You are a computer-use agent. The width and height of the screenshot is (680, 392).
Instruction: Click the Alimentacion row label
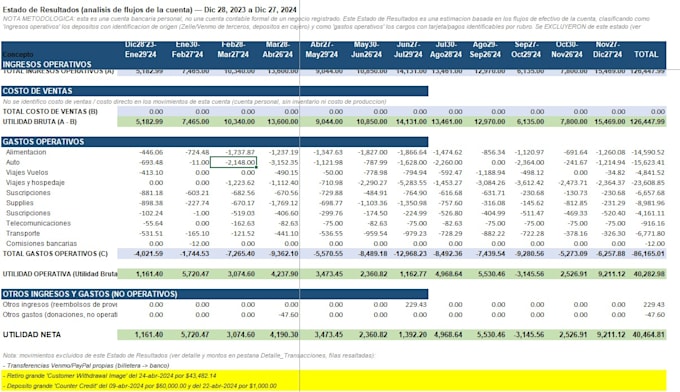coord(26,152)
